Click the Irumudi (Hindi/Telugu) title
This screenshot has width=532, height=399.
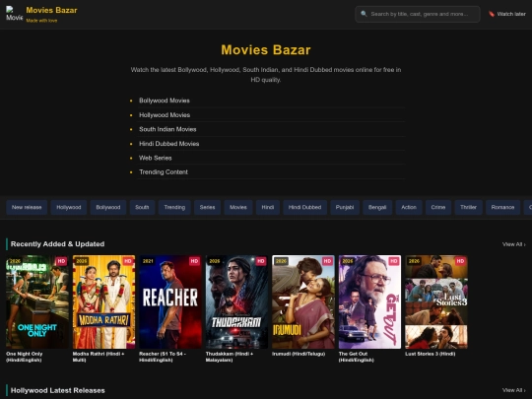[x=299, y=354]
